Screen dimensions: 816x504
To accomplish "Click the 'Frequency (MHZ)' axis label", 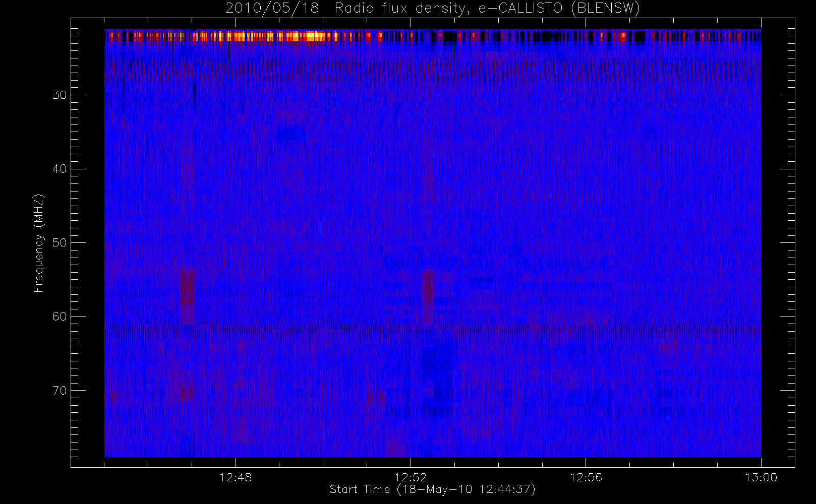I will [x=38, y=243].
